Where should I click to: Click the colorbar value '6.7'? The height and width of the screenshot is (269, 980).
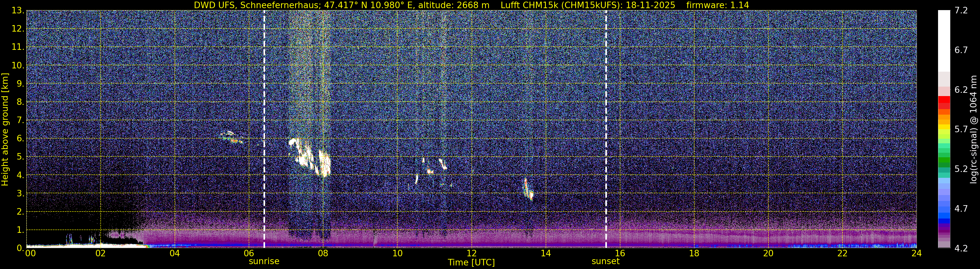coord(961,50)
